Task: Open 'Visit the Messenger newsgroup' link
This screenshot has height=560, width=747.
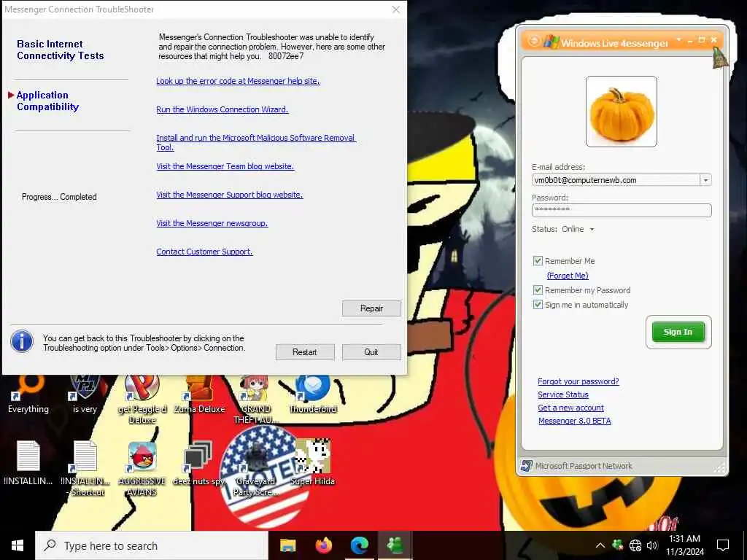Action: 212,223
